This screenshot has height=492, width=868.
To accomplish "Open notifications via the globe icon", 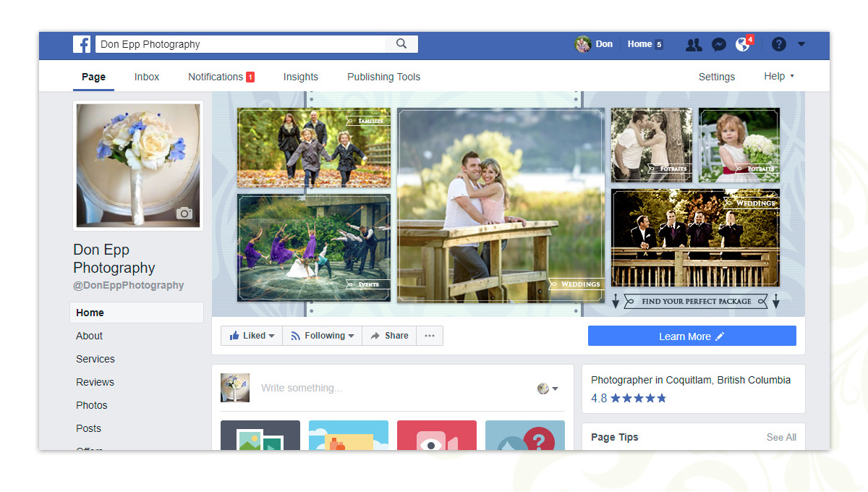I will coord(742,44).
